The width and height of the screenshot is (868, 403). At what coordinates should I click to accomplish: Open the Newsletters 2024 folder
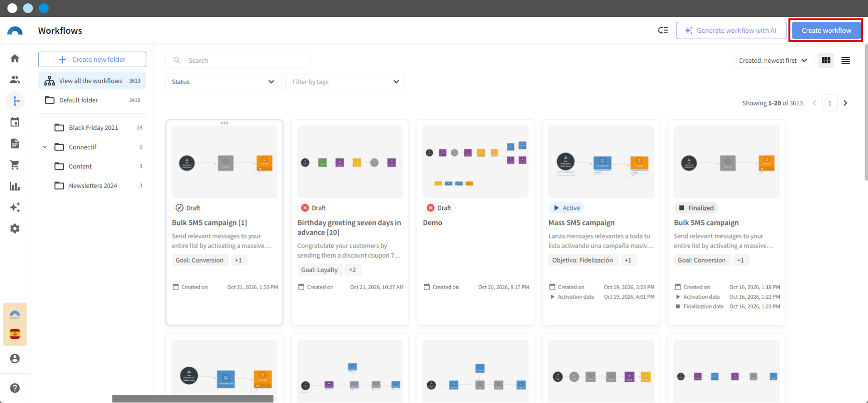tap(98, 185)
